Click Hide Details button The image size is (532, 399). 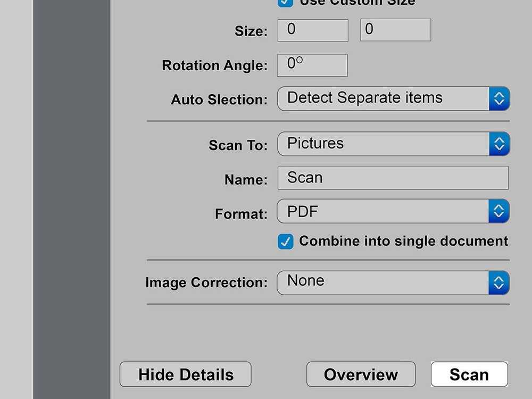pyautogui.click(x=186, y=375)
